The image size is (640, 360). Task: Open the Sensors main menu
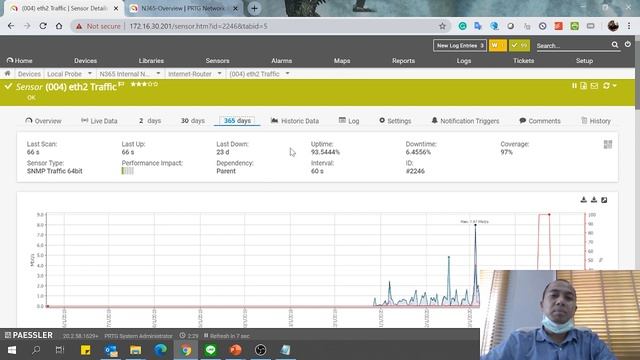(217, 60)
